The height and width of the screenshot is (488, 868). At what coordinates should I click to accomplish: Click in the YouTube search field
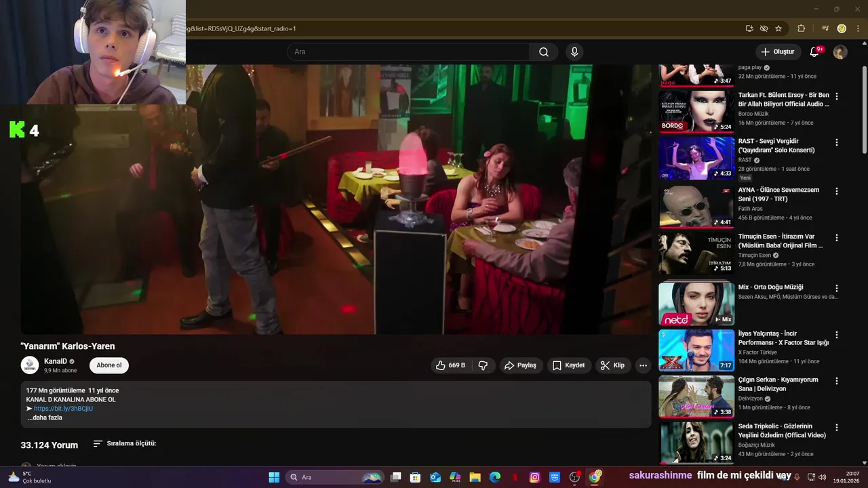click(x=408, y=52)
